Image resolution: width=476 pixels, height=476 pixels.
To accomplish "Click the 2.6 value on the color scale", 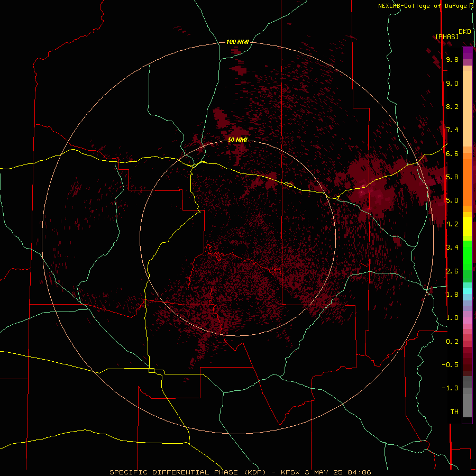I will (x=452, y=271).
